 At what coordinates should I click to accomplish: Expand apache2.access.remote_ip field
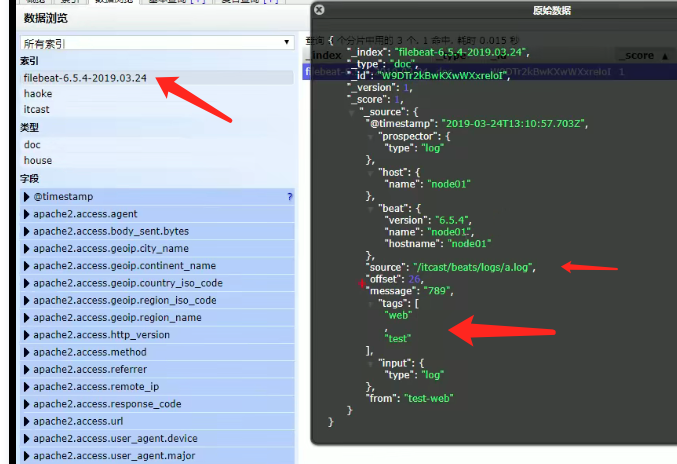coord(26,387)
